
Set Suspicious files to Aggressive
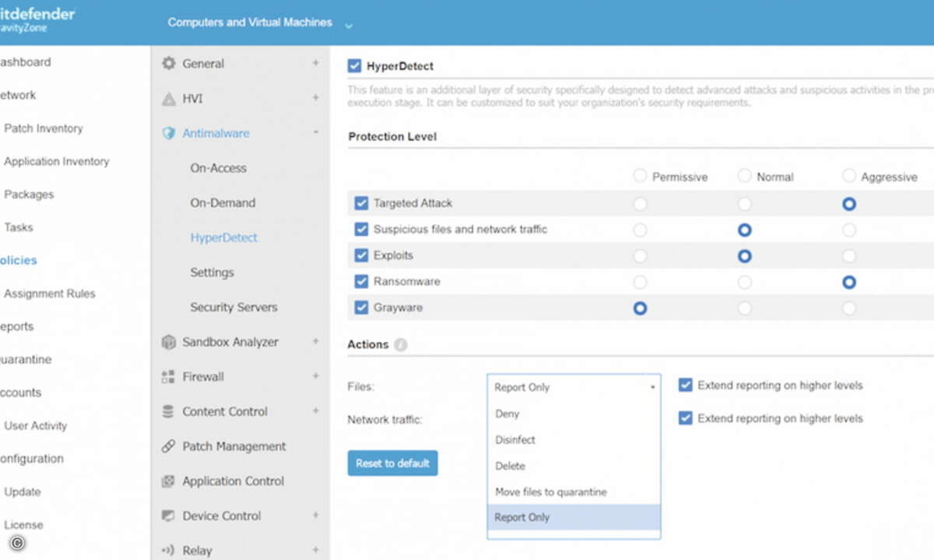849,230
